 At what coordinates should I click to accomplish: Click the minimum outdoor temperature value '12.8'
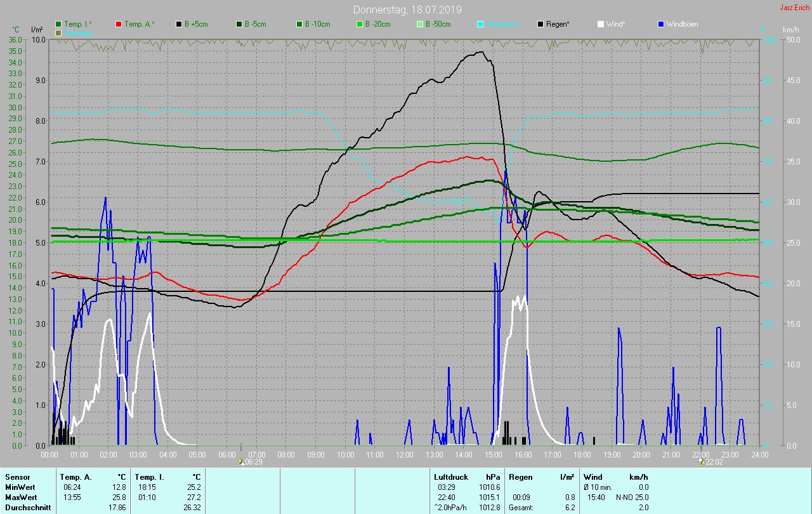pos(119,487)
